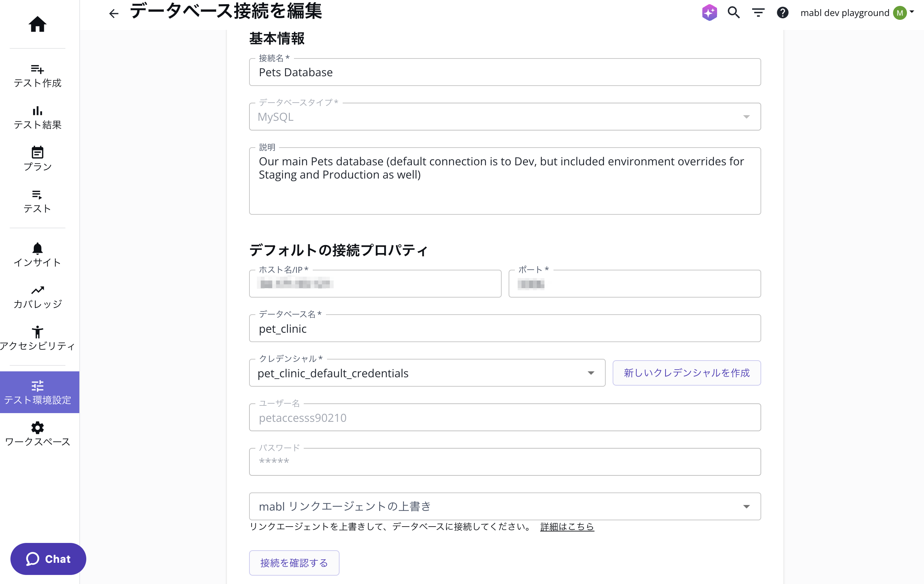Open the help question mark icon
The width and height of the screenshot is (924, 584).
point(782,13)
